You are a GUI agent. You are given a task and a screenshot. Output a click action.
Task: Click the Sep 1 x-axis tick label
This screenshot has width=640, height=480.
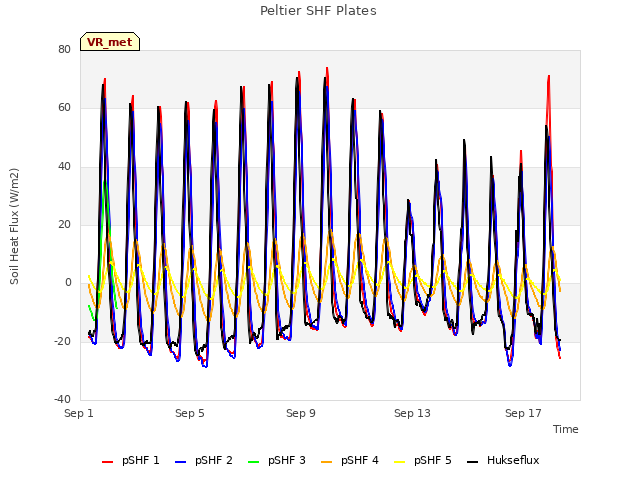click(79, 413)
